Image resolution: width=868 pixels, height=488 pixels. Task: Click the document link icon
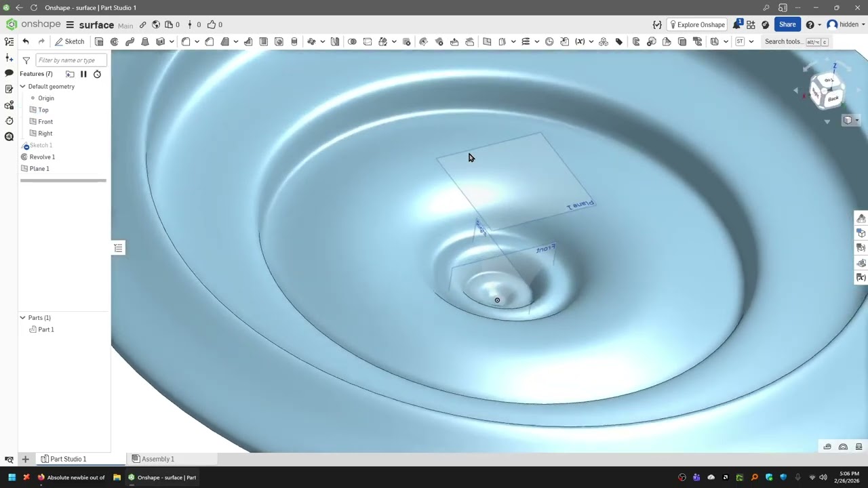142,24
